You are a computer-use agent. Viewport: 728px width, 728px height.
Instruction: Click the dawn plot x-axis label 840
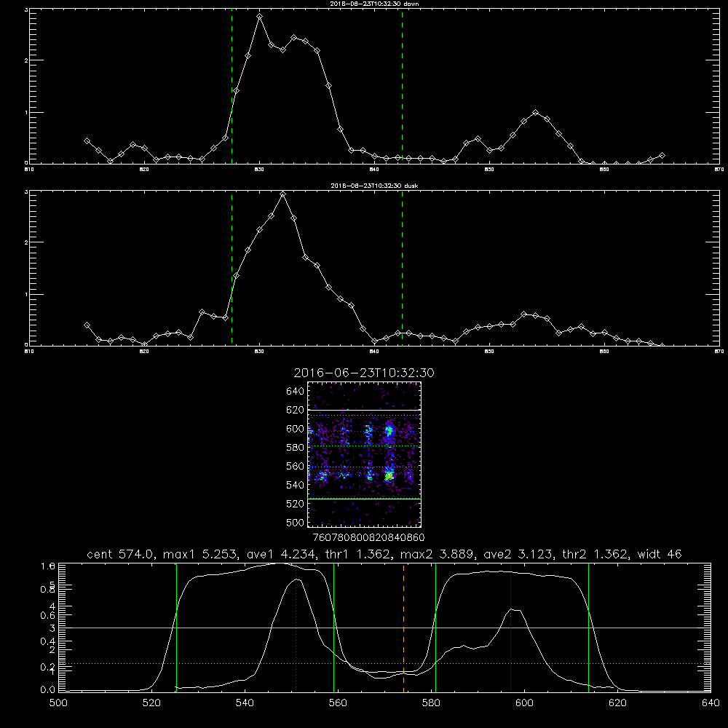click(x=373, y=170)
